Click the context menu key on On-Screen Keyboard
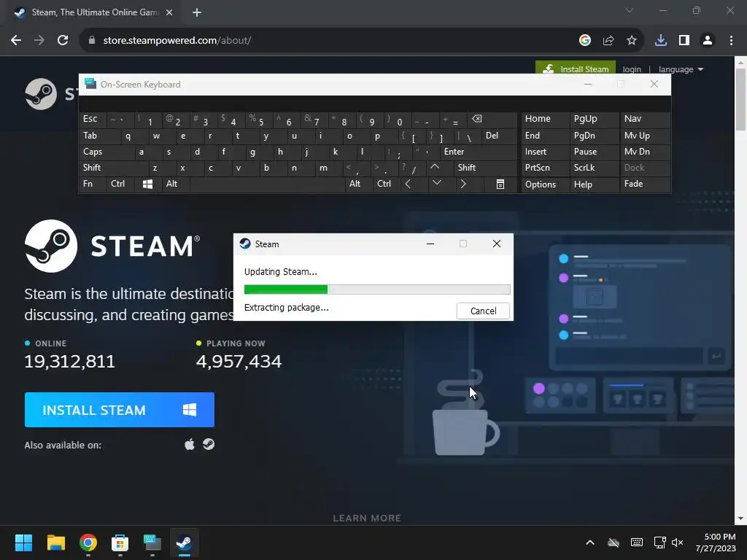This screenshot has height=560, width=747. (500, 184)
